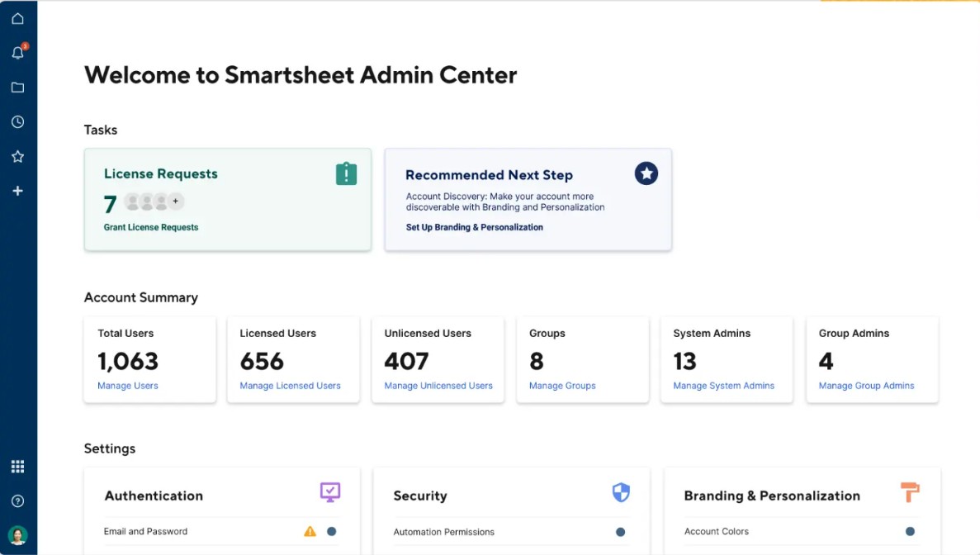
Task: Toggle the Automation Permissions status indicator
Action: pyautogui.click(x=622, y=532)
